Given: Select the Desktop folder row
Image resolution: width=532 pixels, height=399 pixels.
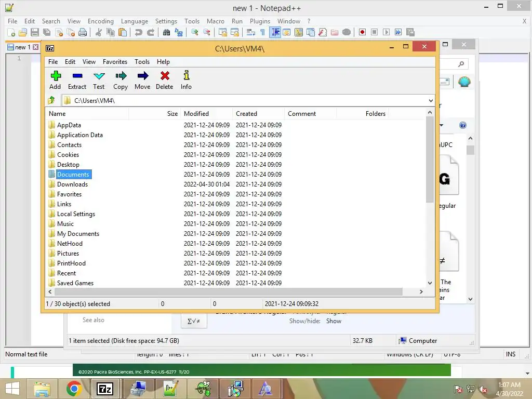Looking at the screenshot, I should pos(236,165).
